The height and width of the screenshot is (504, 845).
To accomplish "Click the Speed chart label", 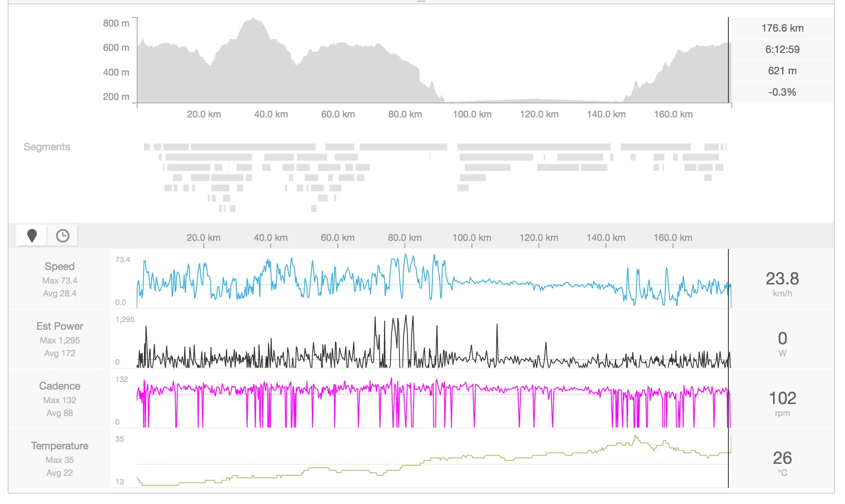I will 59,267.
